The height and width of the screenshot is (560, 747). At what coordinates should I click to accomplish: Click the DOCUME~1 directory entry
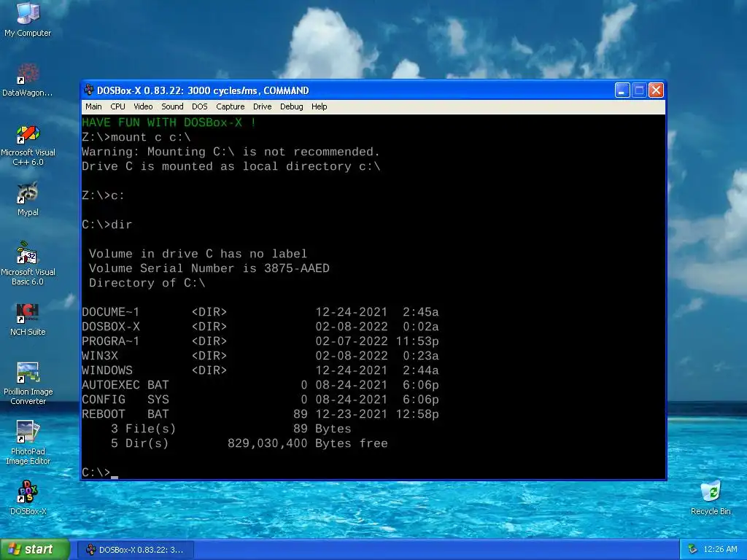click(x=260, y=312)
